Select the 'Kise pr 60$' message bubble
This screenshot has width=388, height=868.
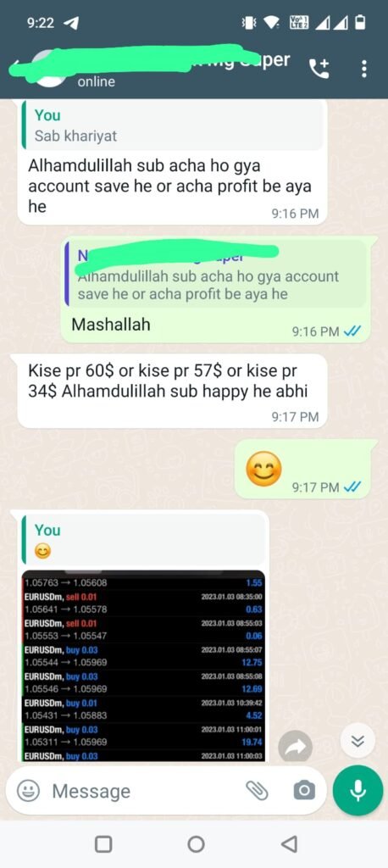(x=172, y=391)
